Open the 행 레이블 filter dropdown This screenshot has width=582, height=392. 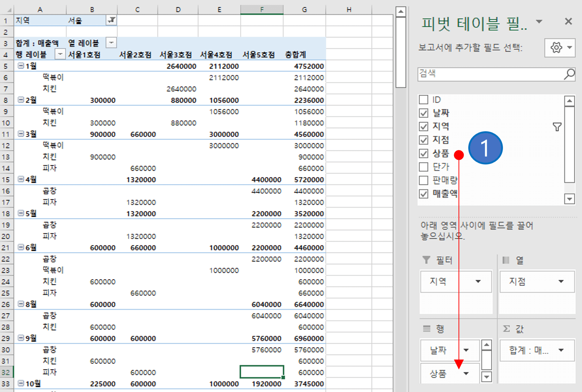tap(60, 54)
